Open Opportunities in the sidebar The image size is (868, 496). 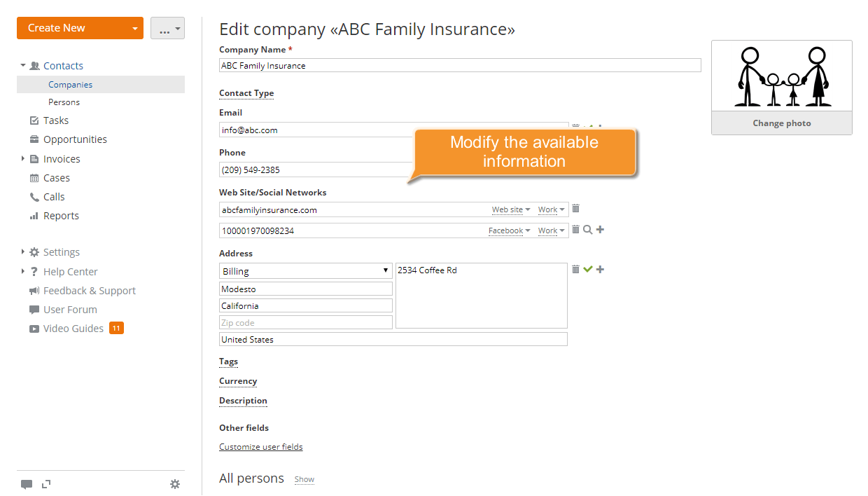click(x=75, y=139)
